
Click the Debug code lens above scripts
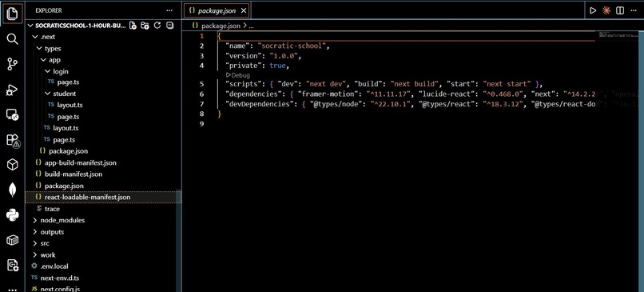coord(238,75)
